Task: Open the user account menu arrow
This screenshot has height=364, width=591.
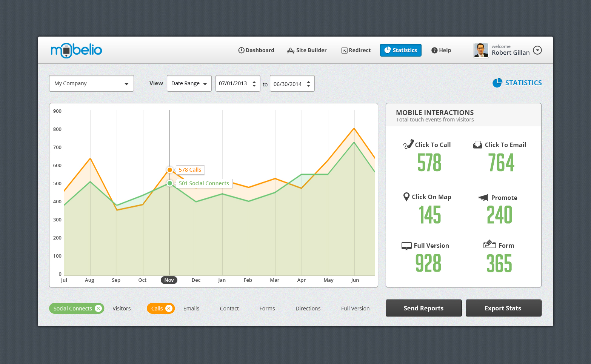Action: (x=537, y=50)
